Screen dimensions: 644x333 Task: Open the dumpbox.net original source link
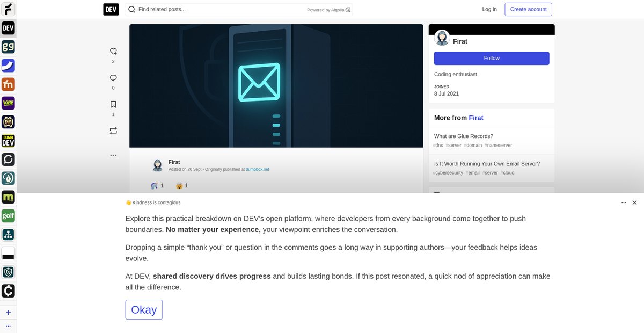(258, 169)
